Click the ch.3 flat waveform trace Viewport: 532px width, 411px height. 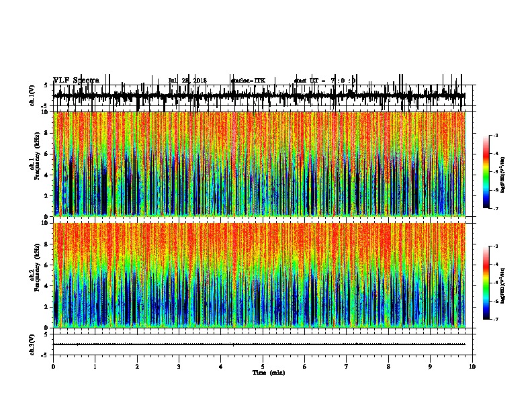coord(259,345)
